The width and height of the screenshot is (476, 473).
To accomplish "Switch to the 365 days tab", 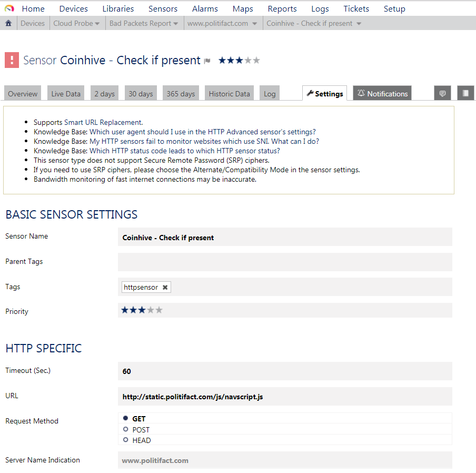I will 181,93.
